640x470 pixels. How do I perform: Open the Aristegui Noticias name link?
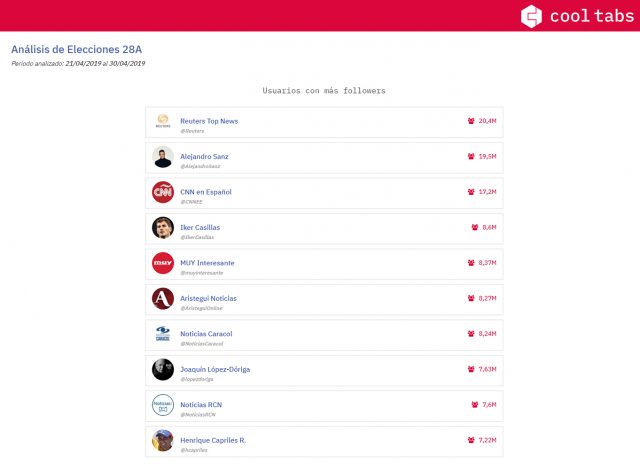pyautogui.click(x=208, y=299)
